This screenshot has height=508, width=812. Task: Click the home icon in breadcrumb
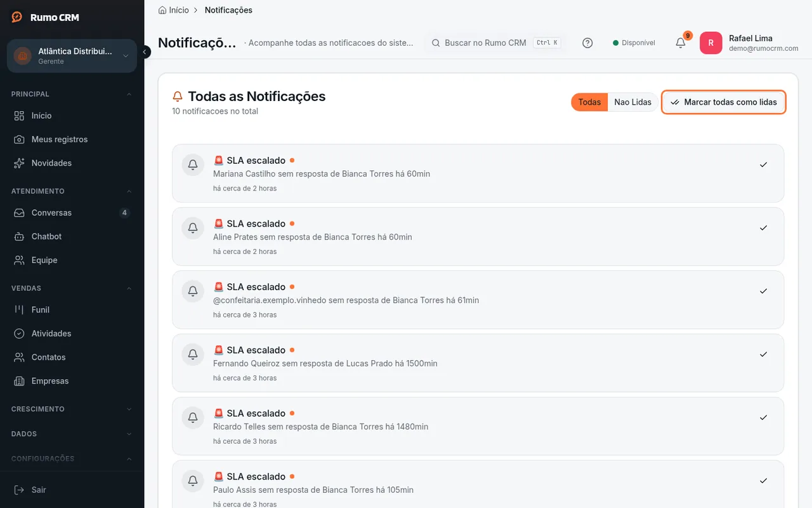[162, 10]
